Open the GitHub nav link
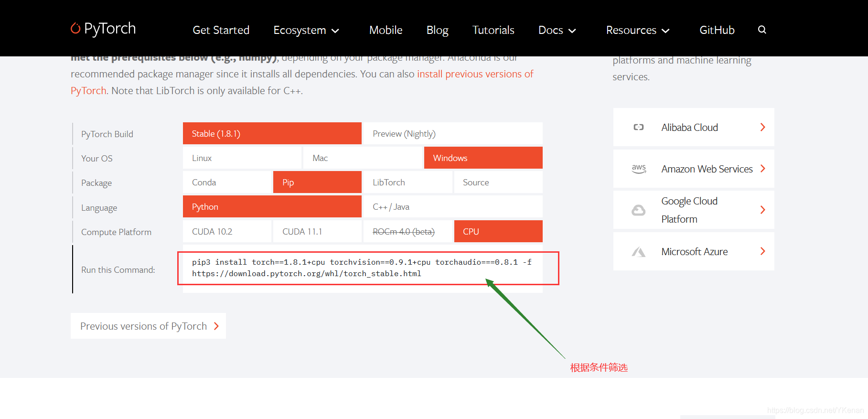This screenshot has height=419, width=868. pos(717,30)
